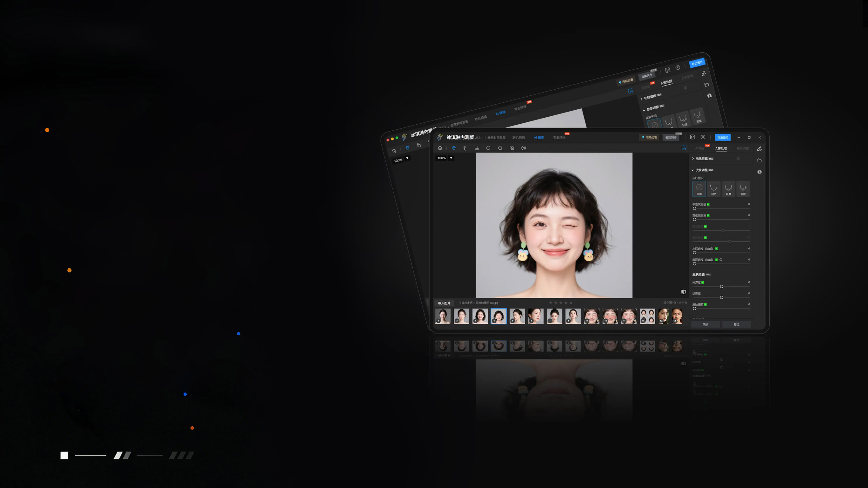This screenshot has width=868, height=488.
Task: Select the zoom-out magnifier tool
Action: point(489,148)
